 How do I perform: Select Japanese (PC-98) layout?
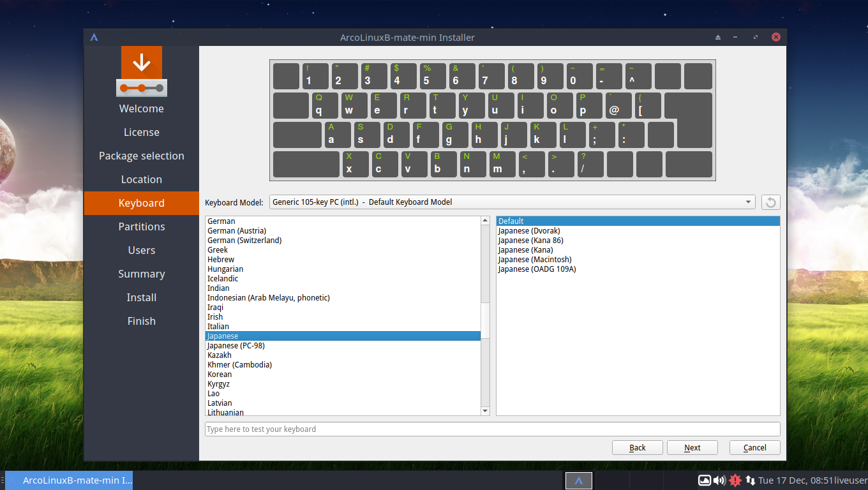click(x=343, y=346)
